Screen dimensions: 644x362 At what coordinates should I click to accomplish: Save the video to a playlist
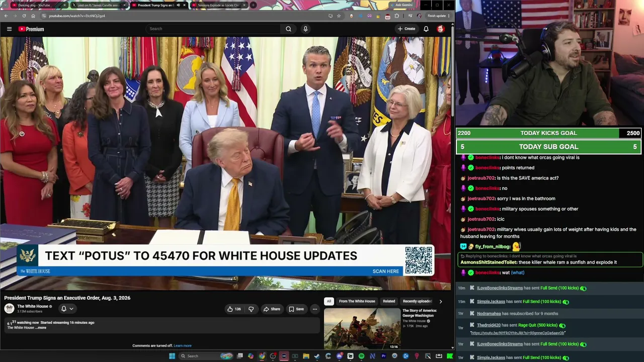(x=296, y=309)
